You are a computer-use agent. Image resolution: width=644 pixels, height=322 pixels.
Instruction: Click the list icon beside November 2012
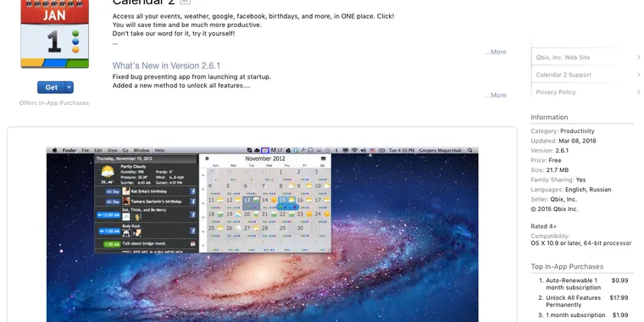323,158
